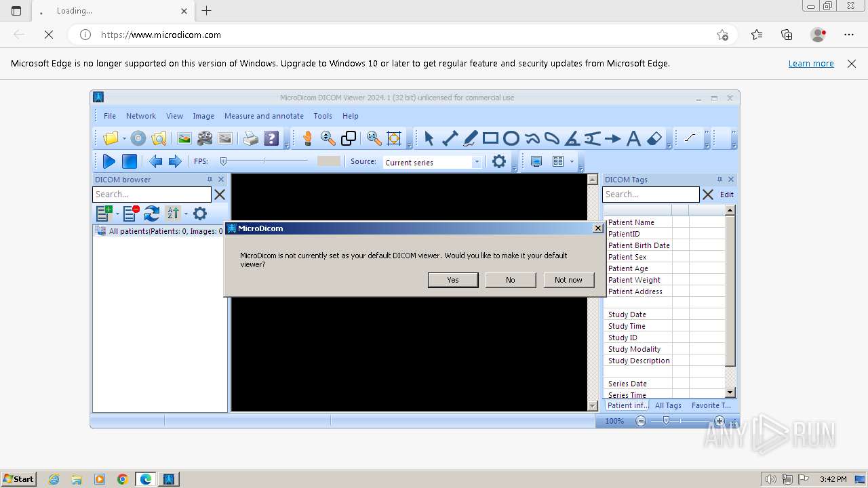
Task: Open the Measure and annotate menu
Action: 264,116
